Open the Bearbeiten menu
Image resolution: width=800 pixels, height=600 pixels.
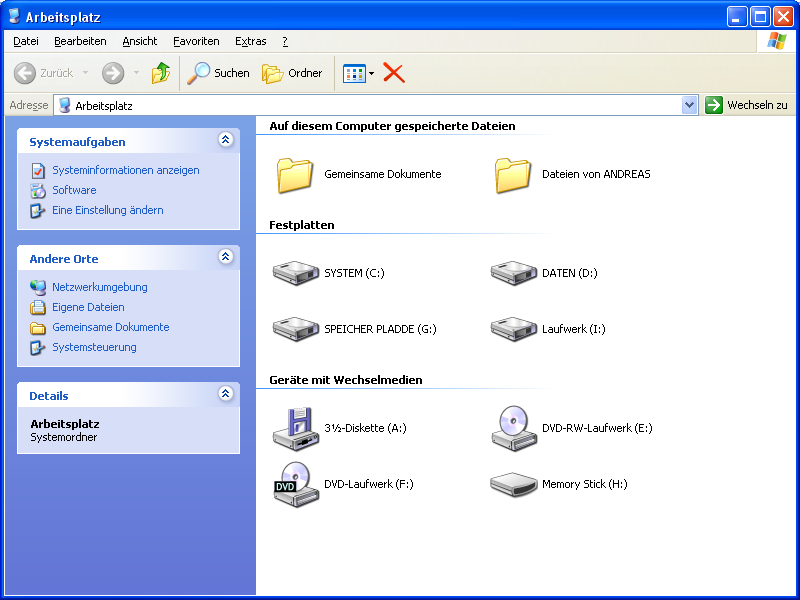point(80,41)
